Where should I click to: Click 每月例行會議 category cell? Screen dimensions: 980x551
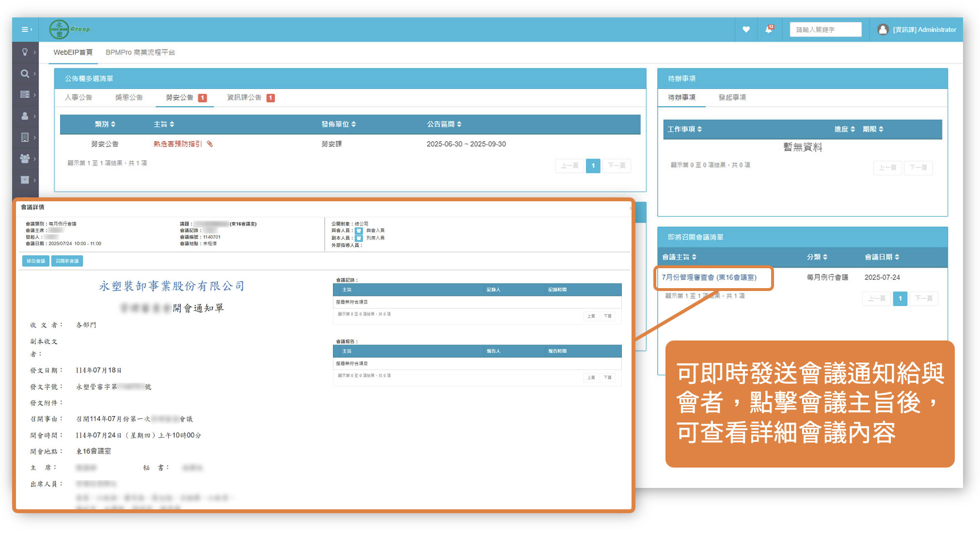tap(827, 277)
